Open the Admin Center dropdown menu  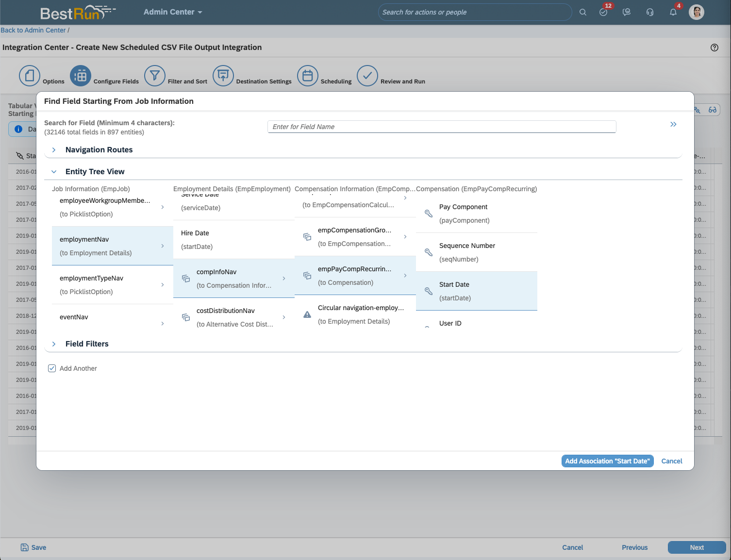click(173, 12)
